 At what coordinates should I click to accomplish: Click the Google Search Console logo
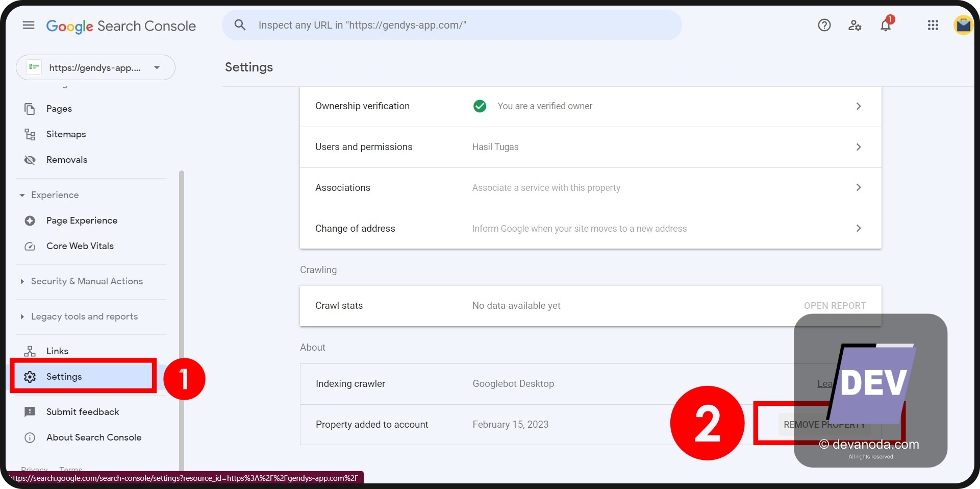click(x=121, y=26)
